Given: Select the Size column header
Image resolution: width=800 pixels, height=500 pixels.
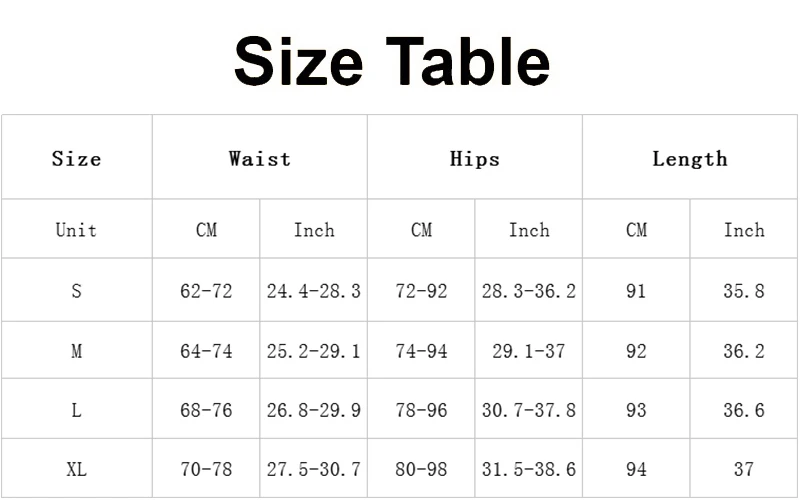Looking at the screenshot, I should (77, 159).
